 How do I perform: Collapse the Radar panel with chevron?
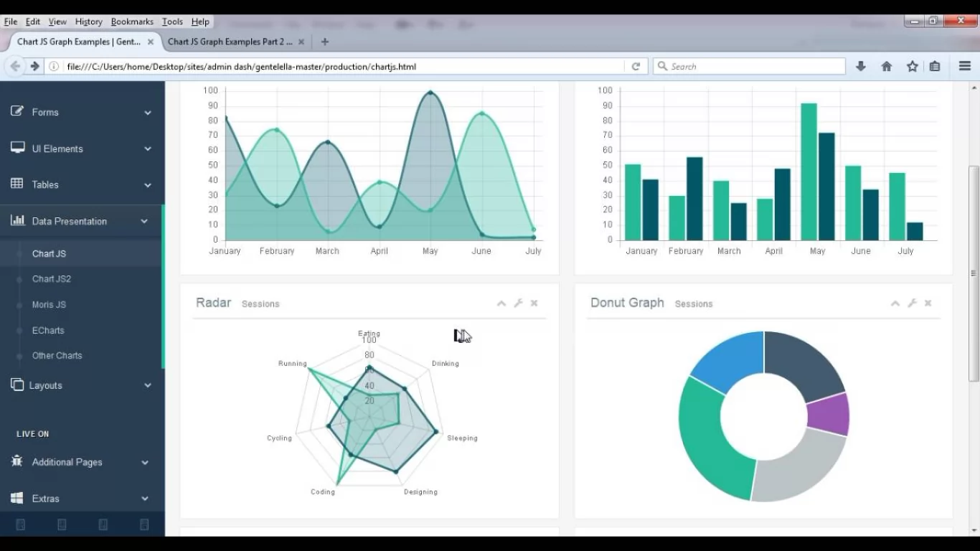(x=501, y=303)
